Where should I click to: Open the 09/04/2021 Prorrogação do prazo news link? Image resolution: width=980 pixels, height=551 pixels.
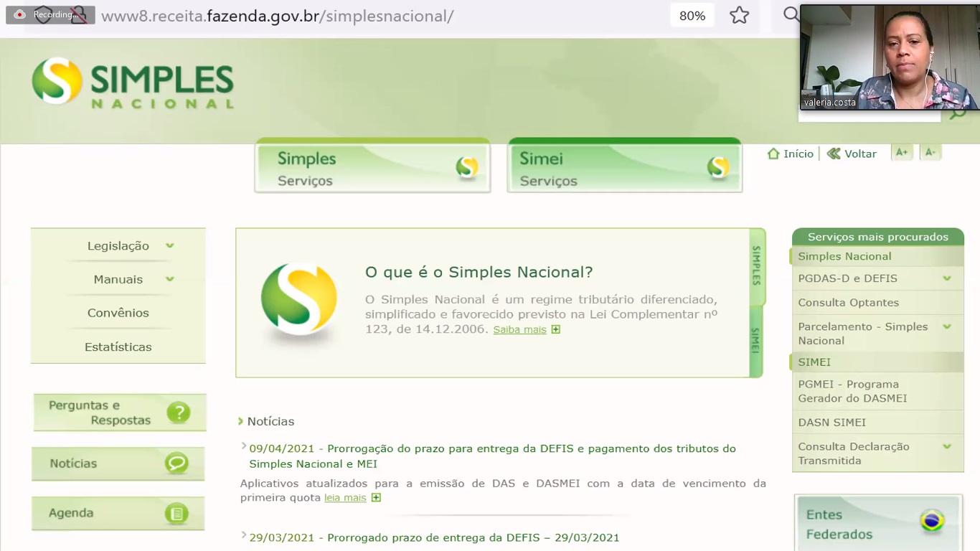(x=492, y=456)
